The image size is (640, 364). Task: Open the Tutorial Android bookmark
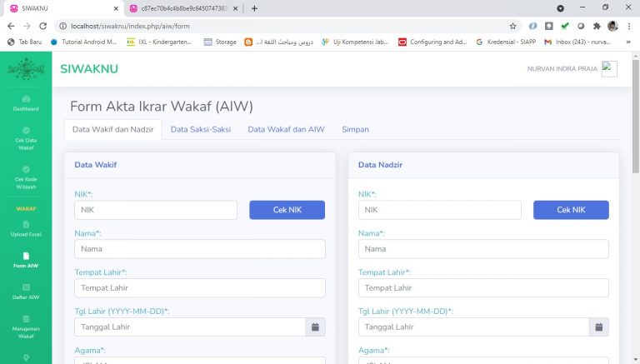(x=83, y=42)
